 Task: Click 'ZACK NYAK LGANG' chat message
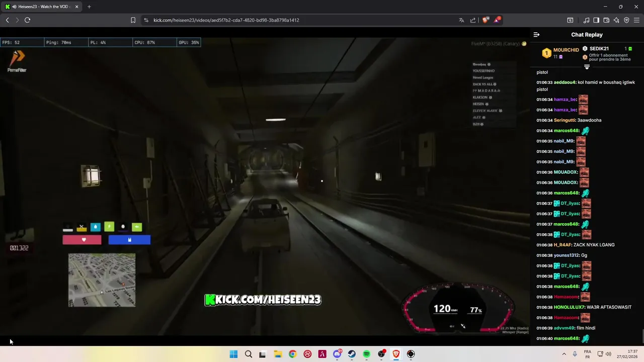594,245
